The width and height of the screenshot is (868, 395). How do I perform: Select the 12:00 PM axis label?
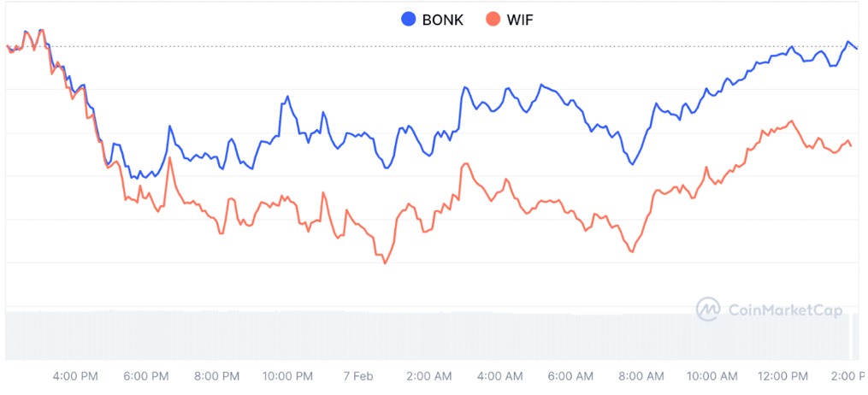[x=782, y=376]
